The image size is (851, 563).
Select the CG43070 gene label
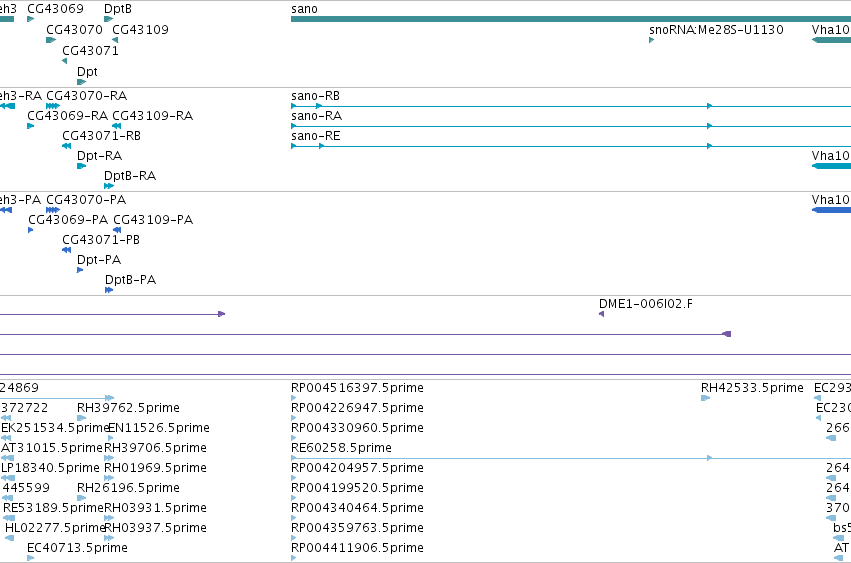74,29
